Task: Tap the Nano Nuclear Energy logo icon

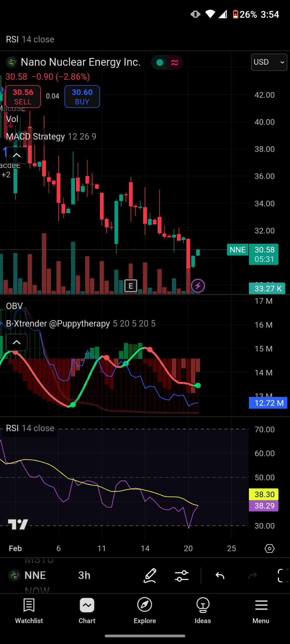Action: coord(12,62)
